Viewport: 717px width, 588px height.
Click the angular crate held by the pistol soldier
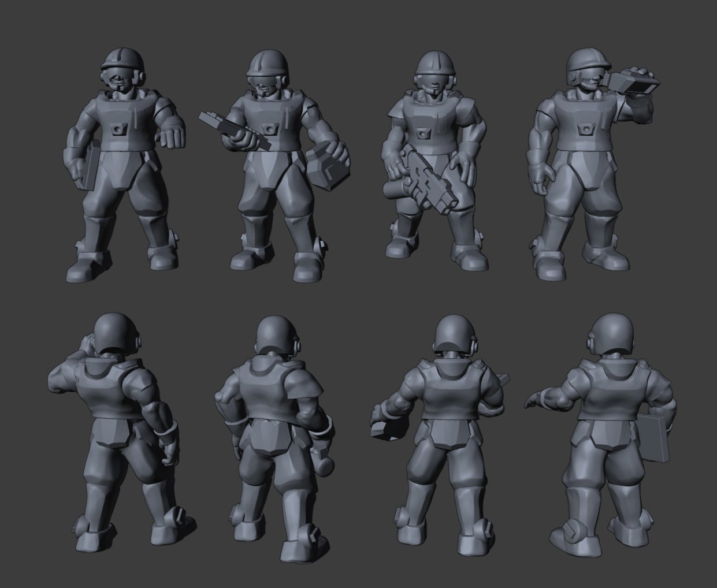pyautogui.click(x=327, y=167)
